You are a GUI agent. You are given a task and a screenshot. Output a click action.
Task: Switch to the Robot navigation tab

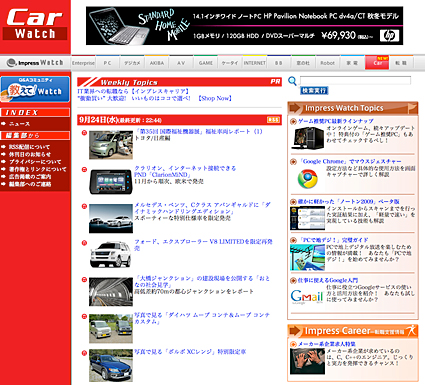pos(327,63)
